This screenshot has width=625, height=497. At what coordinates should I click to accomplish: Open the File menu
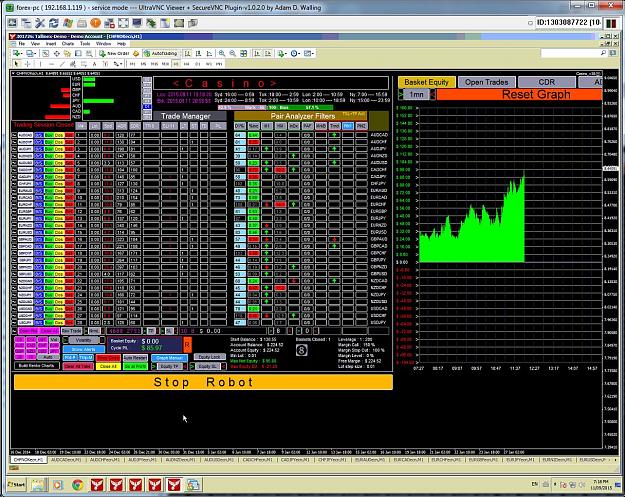point(22,43)
